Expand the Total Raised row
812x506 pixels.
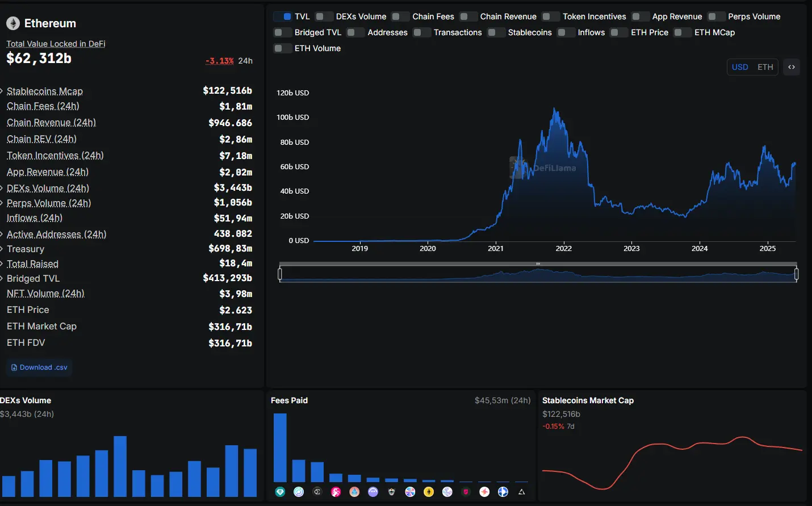click(x=2, y=264)
